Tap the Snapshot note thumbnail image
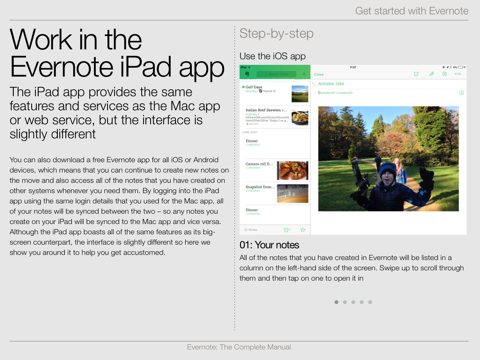Viewport: 480px width, 360px height. (x=293, y=193)
